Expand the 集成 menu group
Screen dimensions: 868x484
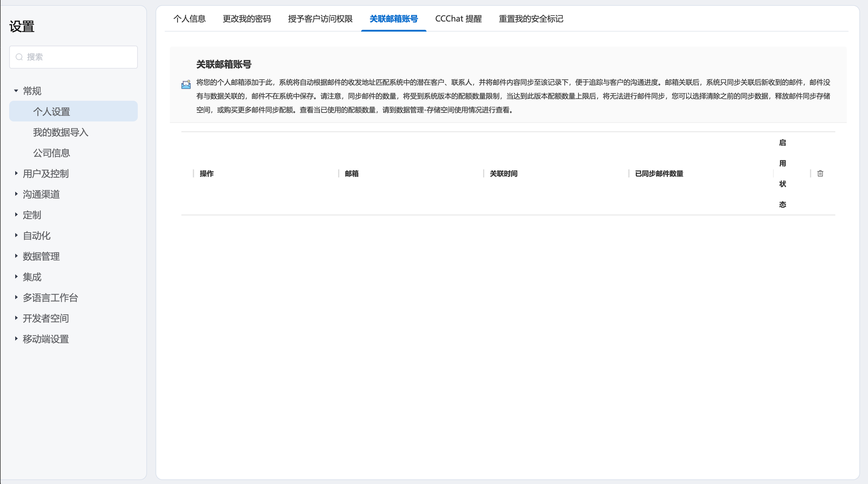click(x=16, y=277)
